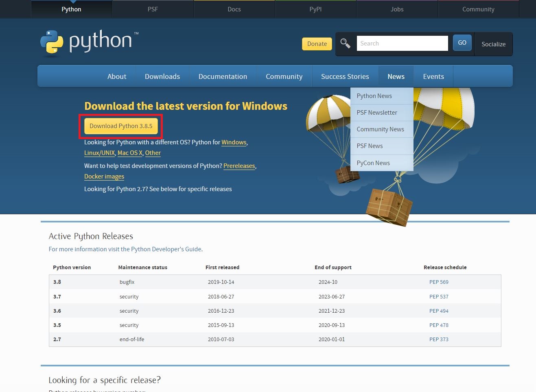
Task: Open Community in the main navigation
Action: [x=284, y=76]
